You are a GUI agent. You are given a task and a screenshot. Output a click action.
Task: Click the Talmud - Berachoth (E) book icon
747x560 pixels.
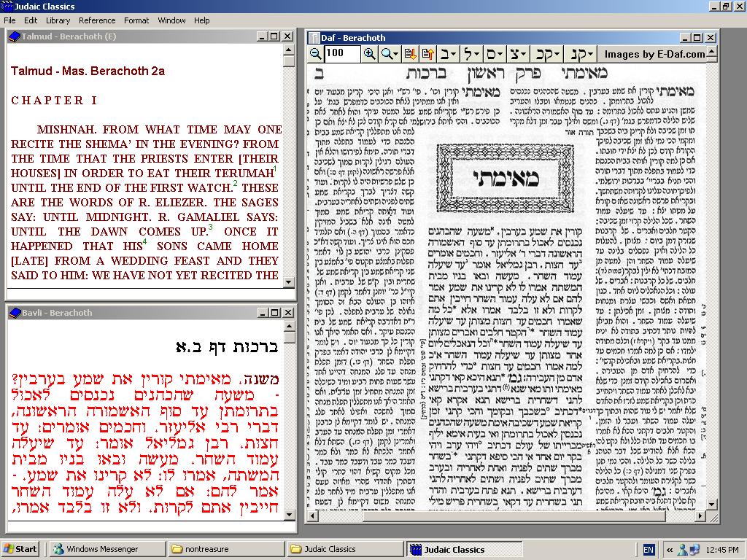click(x=14, y=36)
